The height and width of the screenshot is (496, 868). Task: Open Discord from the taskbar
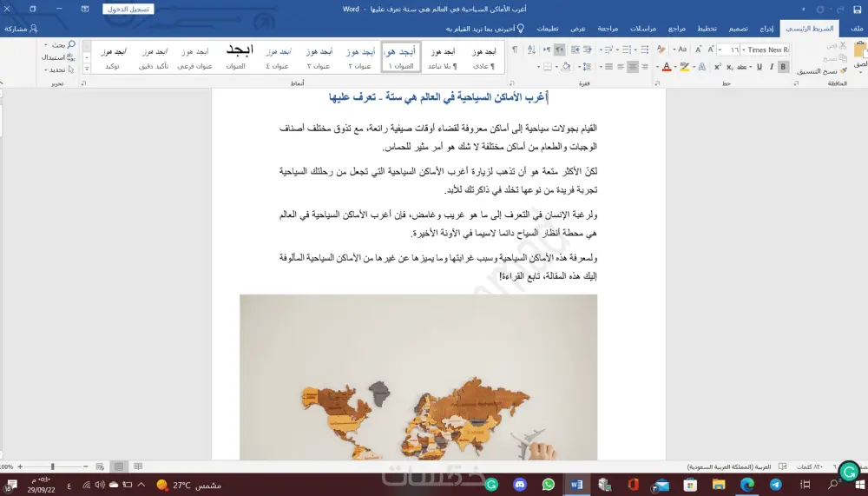520,485
